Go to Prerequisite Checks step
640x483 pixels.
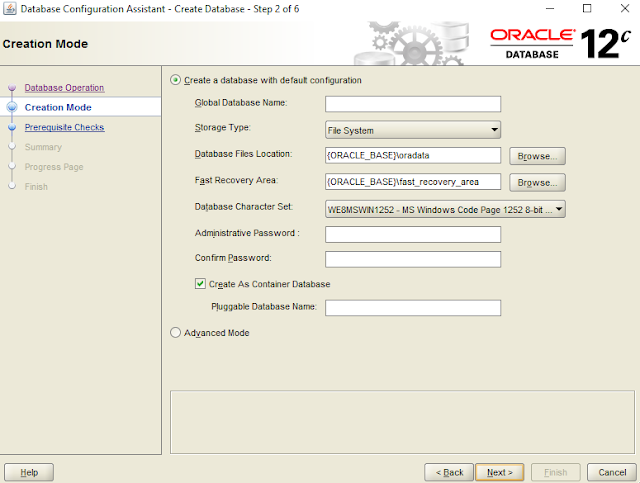click(64, 127)
